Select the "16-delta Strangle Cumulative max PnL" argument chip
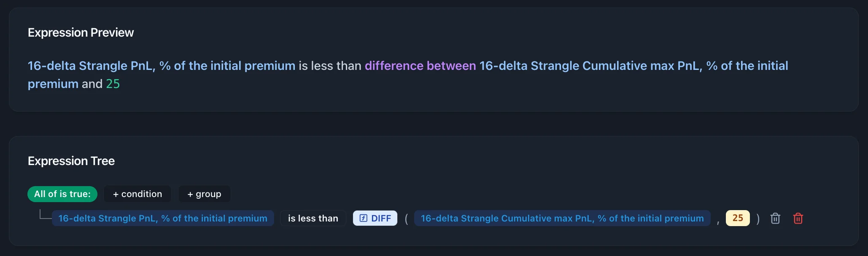 (562, 218)
